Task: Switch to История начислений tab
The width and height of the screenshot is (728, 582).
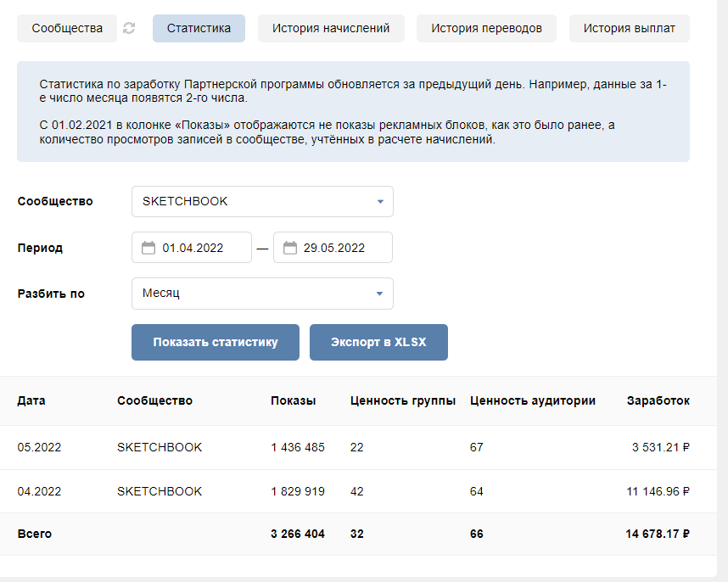Action: pos(331,28)
